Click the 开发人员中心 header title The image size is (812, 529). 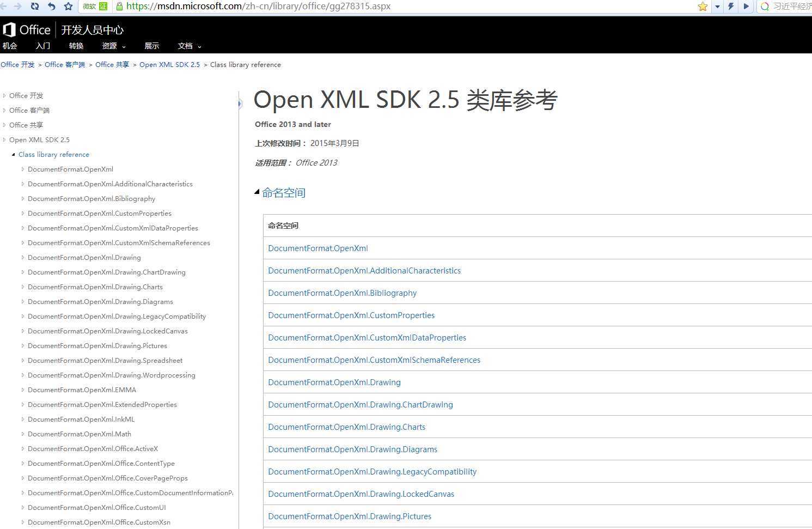click(x=93, y=30)
